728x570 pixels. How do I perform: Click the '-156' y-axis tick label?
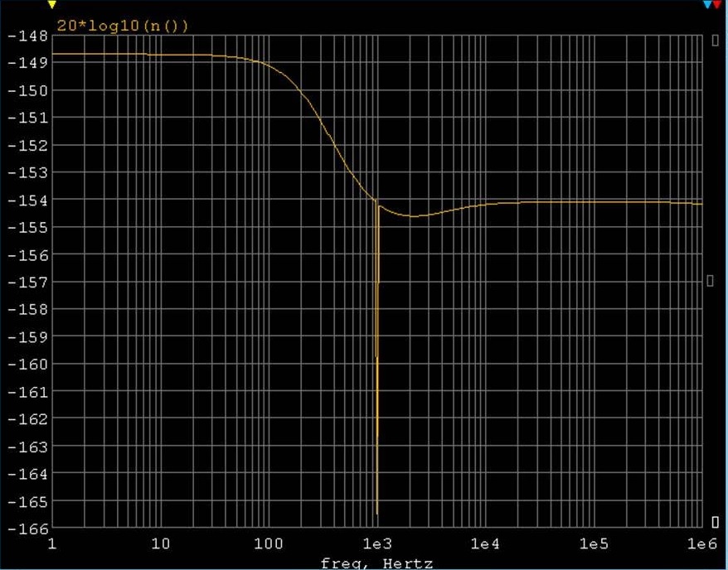27,254
